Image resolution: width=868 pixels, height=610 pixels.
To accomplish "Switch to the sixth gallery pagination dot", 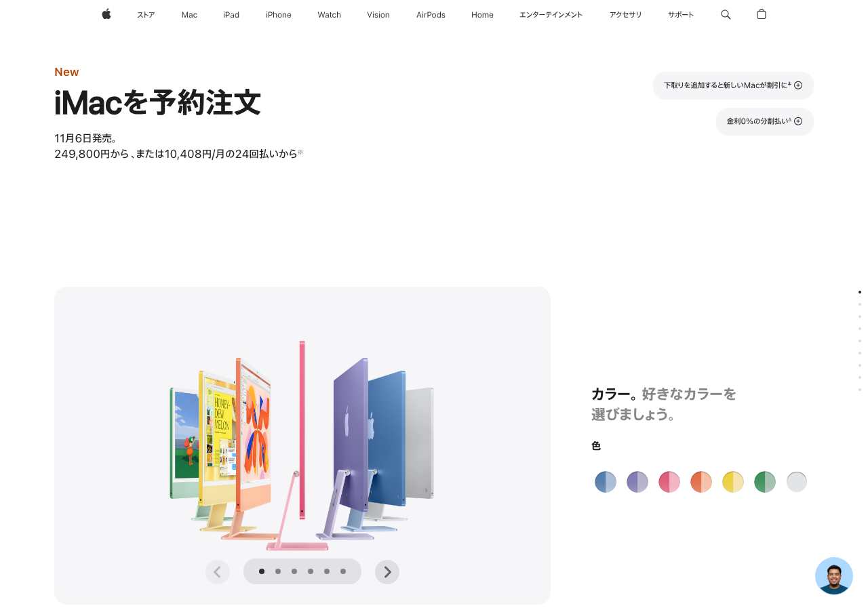I will [343, 571].
